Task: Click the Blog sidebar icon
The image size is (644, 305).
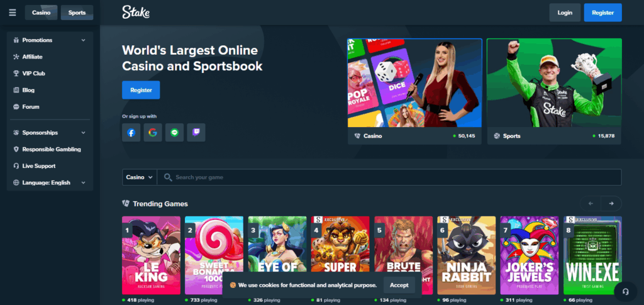Action: pyautogui.click(x=16, y=90)
